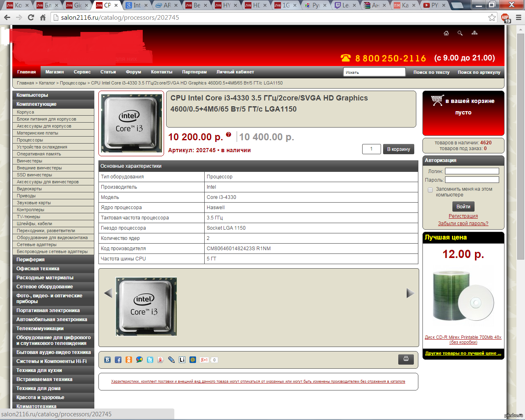Click the 'Войти' login button
Viewport: 525px width, 420px height.
coord(463,207)
